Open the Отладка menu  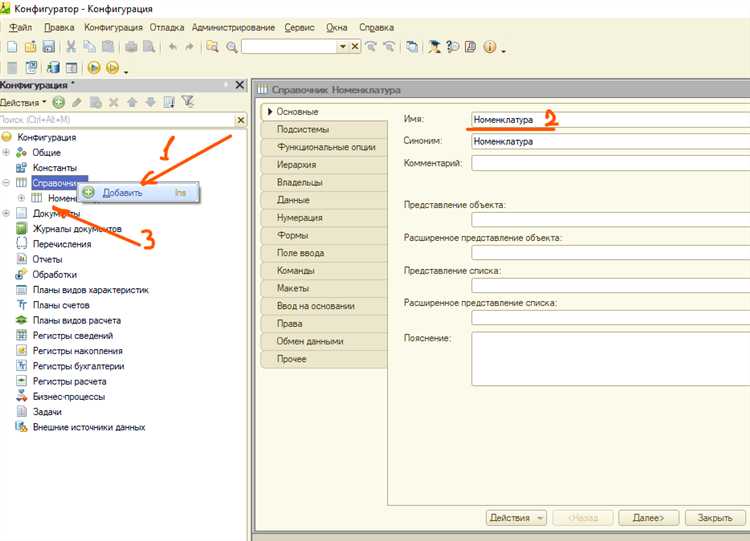coord(166,27)
